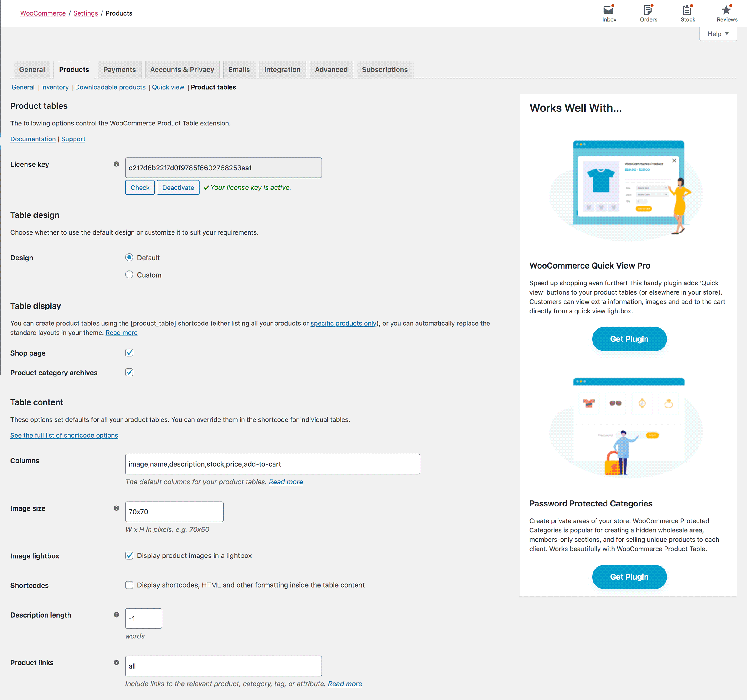Screen dimensions: 747x700
Task: Focus the Product links input field
Action: 224,666
